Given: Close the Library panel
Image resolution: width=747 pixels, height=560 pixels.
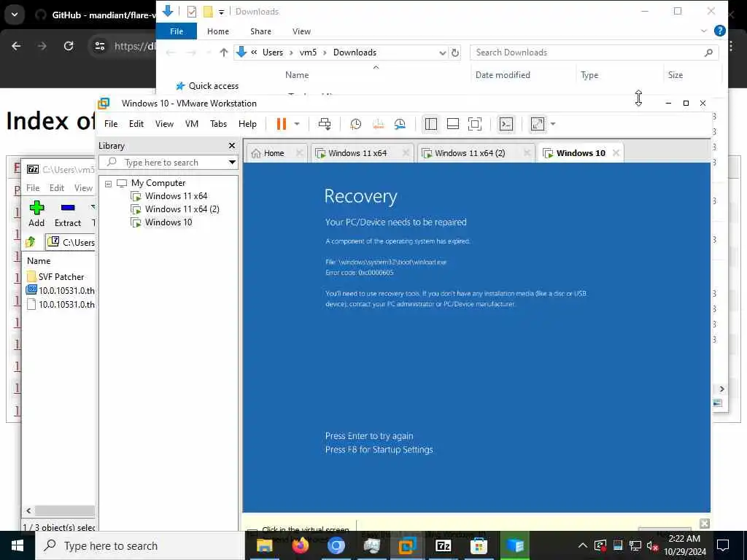Looking at the screenshot, I should coord(232,146).
